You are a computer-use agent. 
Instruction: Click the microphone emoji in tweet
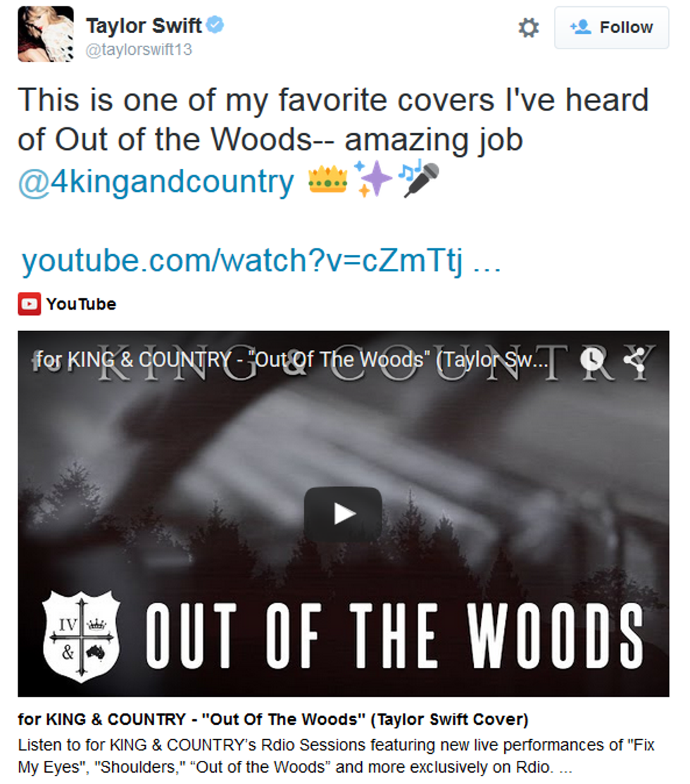[420, 179]
